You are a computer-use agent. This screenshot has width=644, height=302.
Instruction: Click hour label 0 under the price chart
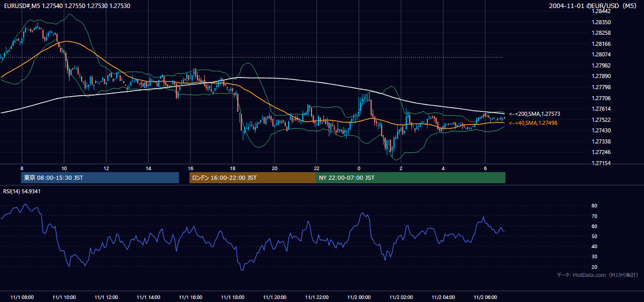(359, 168)
